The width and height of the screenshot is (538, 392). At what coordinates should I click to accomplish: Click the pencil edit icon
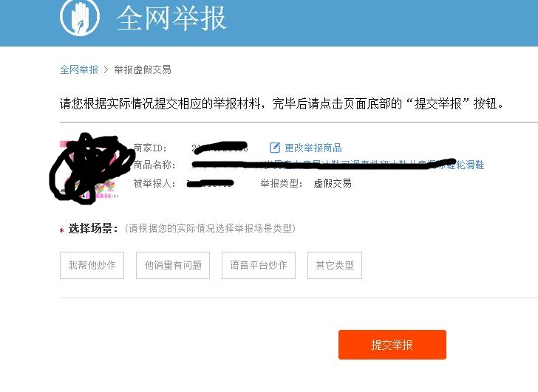tap(274, 148)
